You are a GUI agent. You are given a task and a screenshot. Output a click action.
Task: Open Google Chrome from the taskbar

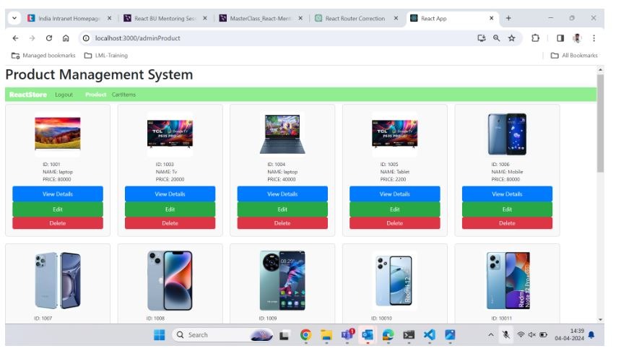coord(305,336)
